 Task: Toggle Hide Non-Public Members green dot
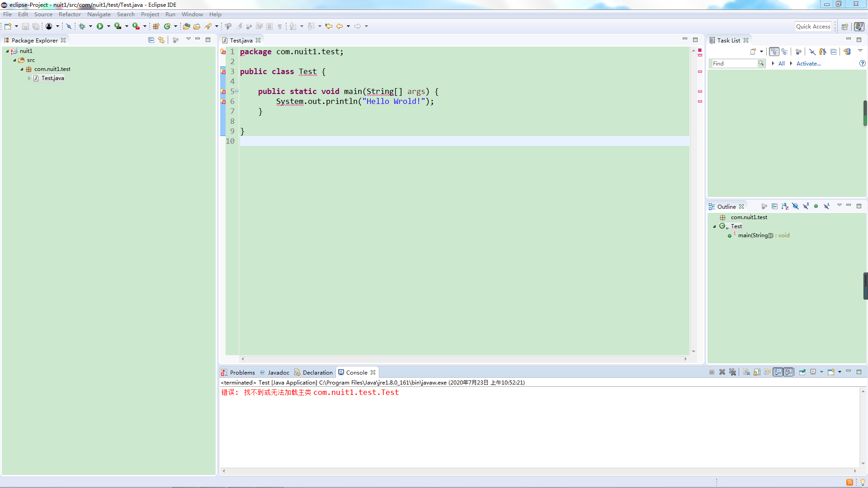coord(816,206)
